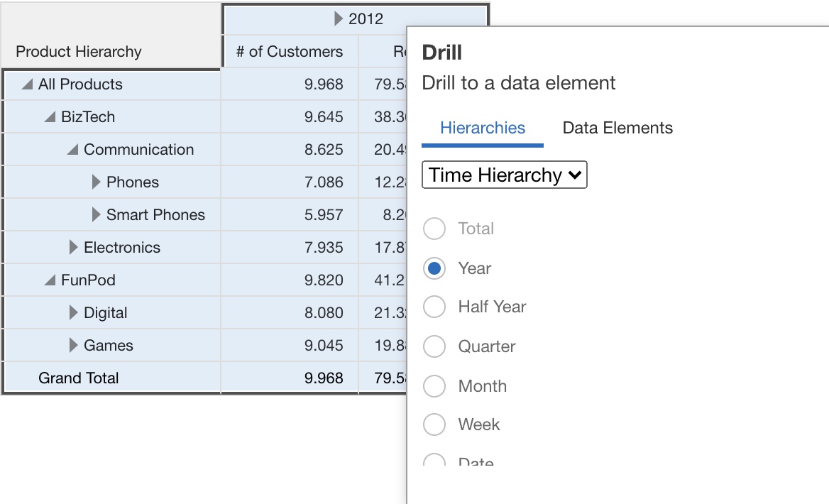Image resolution: width=829 pixels, height=504 pixels.
Task: Expand the Electronics category
Action: tap(74, 247)
